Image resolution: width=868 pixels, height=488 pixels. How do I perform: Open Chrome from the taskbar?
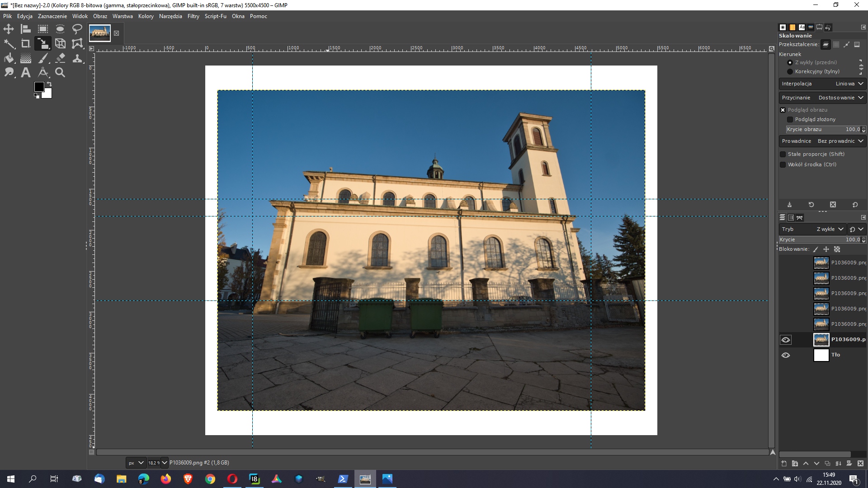tap(210, 479)
